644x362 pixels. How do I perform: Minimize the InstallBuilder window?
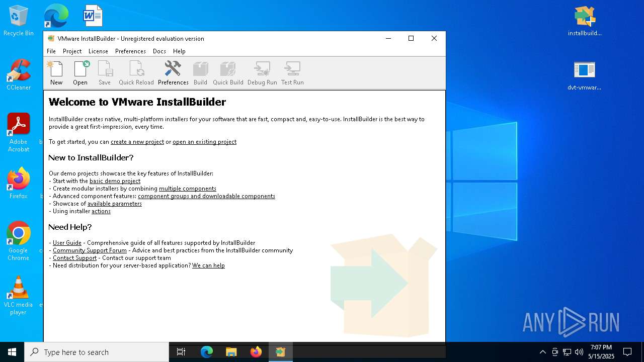pyautogui.click(x=388, y=38)
